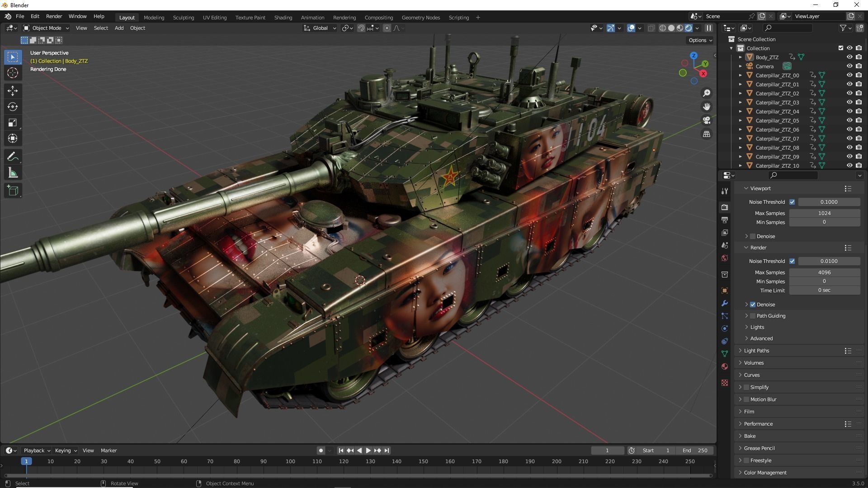The height and width of the screenshot is (488, 868).
Task: Open the Modifiers wrench tab
Action: pyautogui.click(x=725, y=303)
